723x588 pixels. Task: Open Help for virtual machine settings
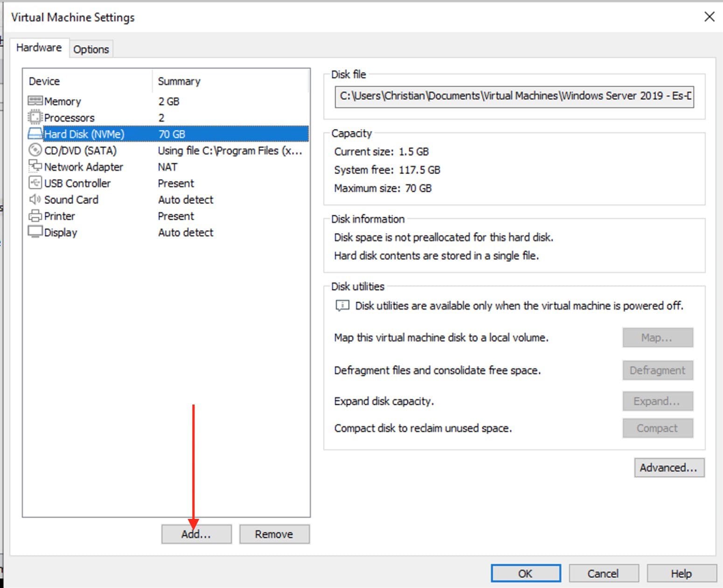(x=681, y=574)
